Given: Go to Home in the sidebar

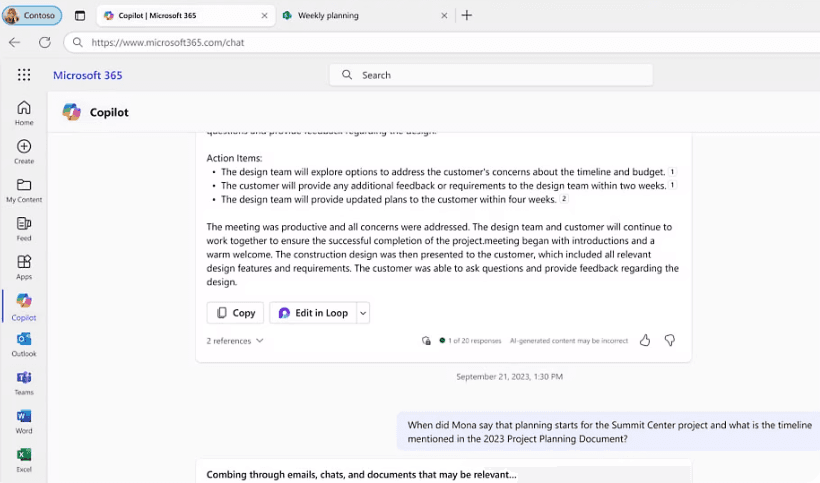Looking at the screenshot, I should (x=24, y=112).
